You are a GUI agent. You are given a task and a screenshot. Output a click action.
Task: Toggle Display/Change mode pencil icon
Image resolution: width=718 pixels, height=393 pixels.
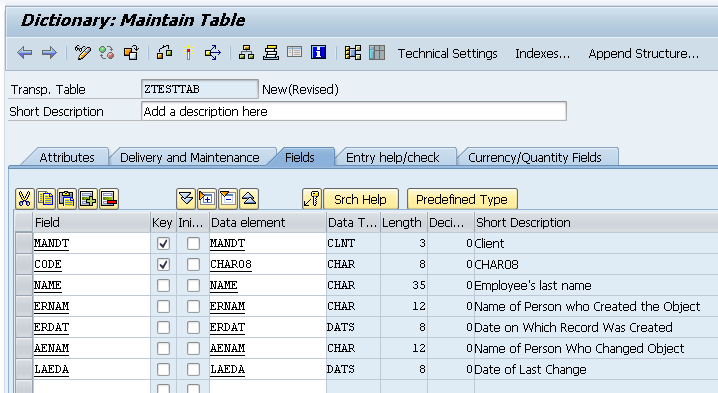83,53
